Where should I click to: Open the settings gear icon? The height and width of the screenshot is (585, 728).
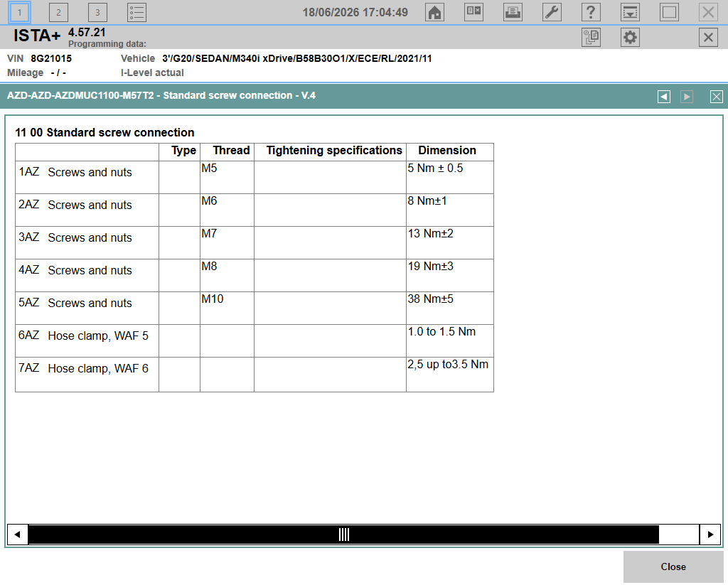tap(630, 37)
